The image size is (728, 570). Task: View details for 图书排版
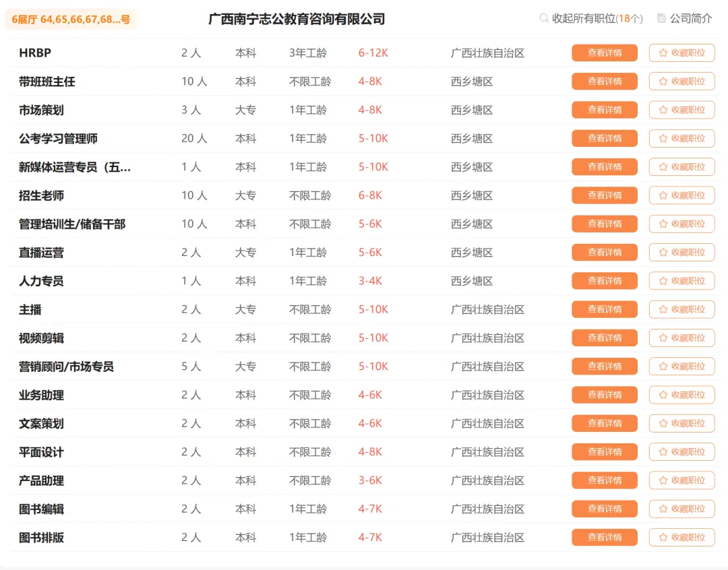605,538
